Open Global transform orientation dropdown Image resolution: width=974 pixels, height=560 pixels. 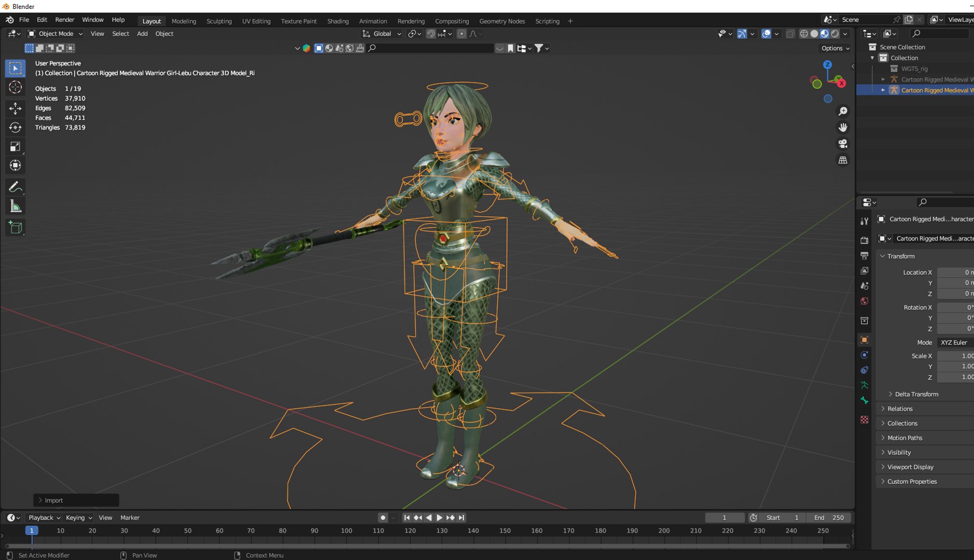[382, 34]
